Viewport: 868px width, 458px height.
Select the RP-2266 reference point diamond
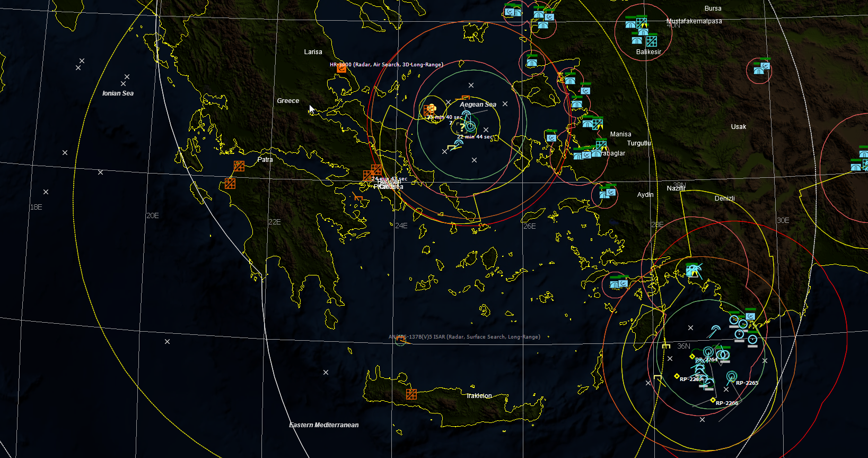point(713,400)
